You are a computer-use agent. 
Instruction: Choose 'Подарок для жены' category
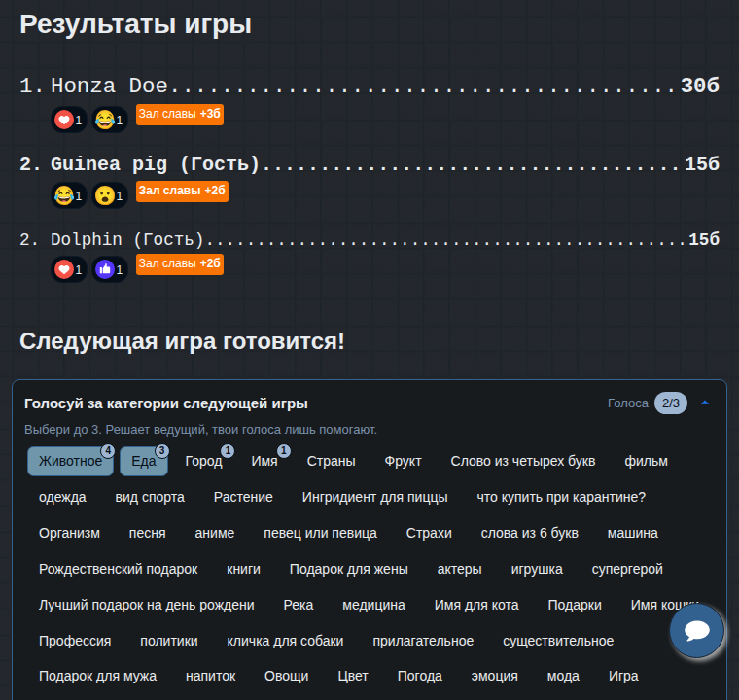click(348, 569)
